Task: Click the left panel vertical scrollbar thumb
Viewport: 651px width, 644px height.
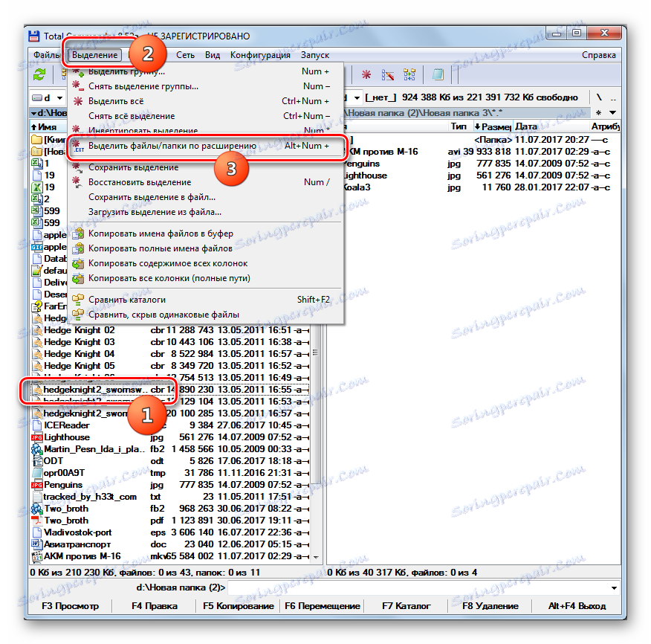Action: pyautogui.click(x=316, y=352)
